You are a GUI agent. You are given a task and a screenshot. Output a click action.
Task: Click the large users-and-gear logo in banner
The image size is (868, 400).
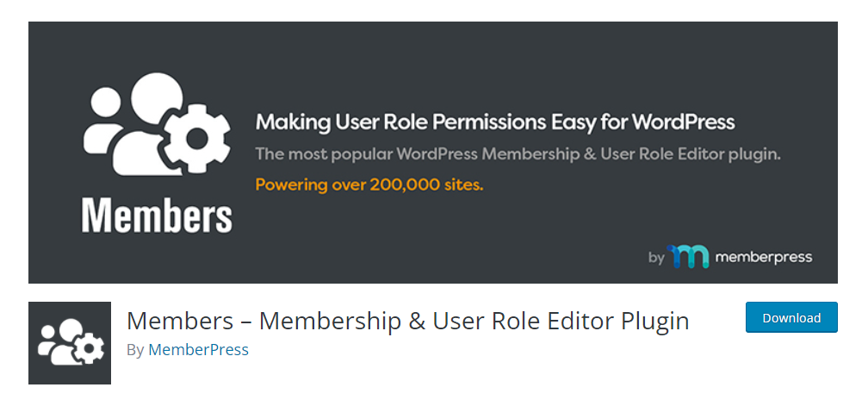(157, 124)
